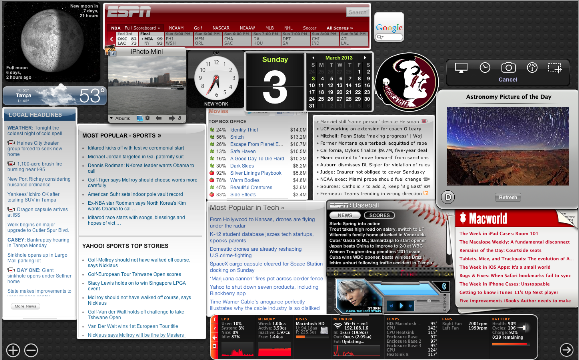Open 'American Suhr sets indoor pole vault record'
579x360 pixels.
tap(135, 194)
